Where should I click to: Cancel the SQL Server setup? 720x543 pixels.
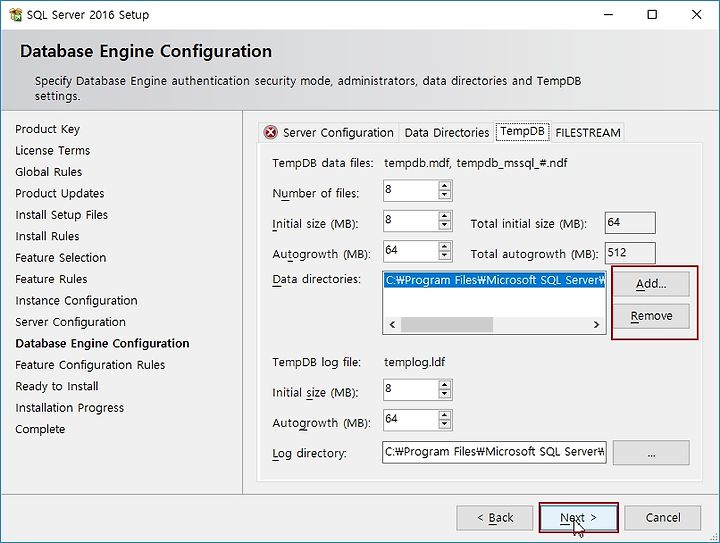(663, 518)
